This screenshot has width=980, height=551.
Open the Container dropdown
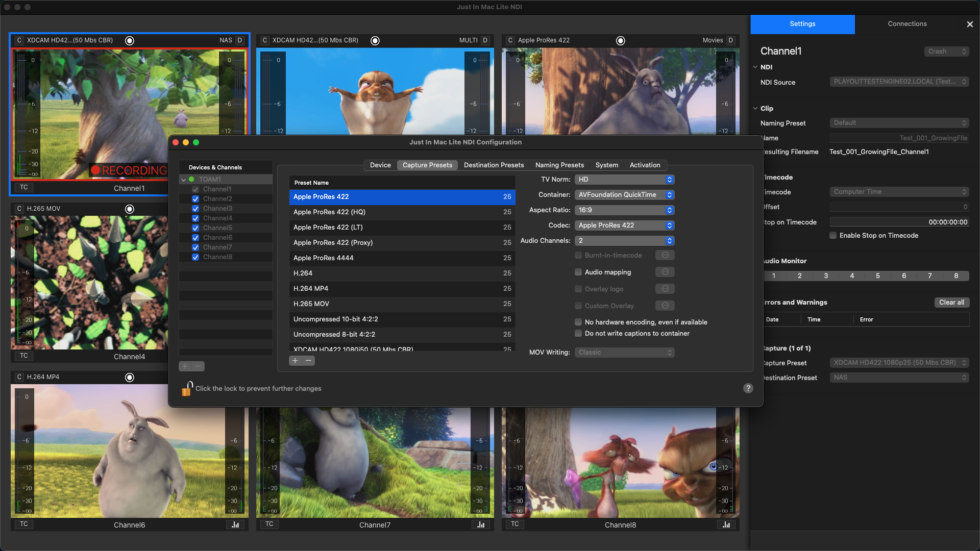624,194
